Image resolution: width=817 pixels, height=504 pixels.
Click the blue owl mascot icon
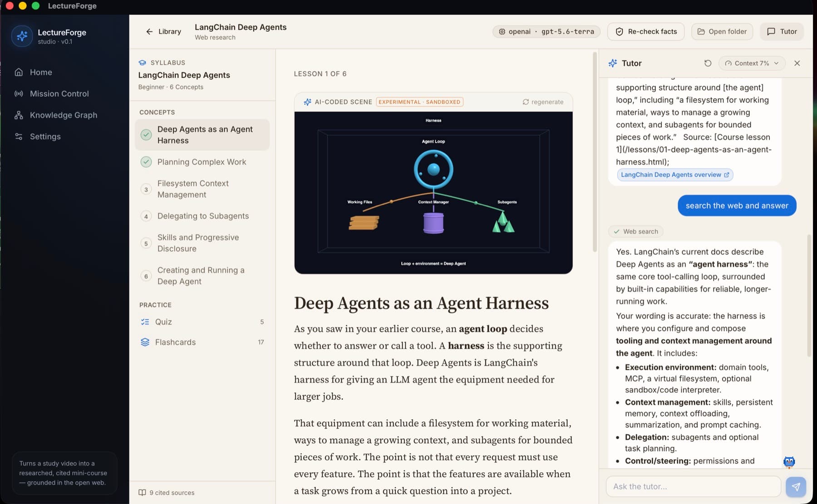[789, 462]
